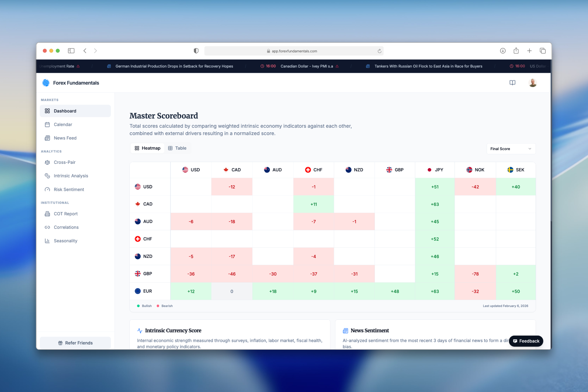Screen dimensions: 588x392
Task: Switch to the Table view
Action: pos(178,148)
